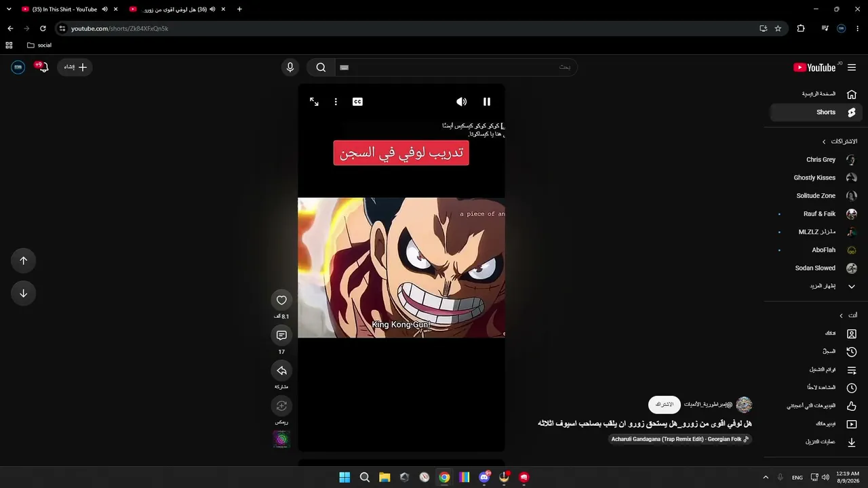Open Downloads in the sidebar
This screenshot has height=488, width=868.
tap(816, 442)
